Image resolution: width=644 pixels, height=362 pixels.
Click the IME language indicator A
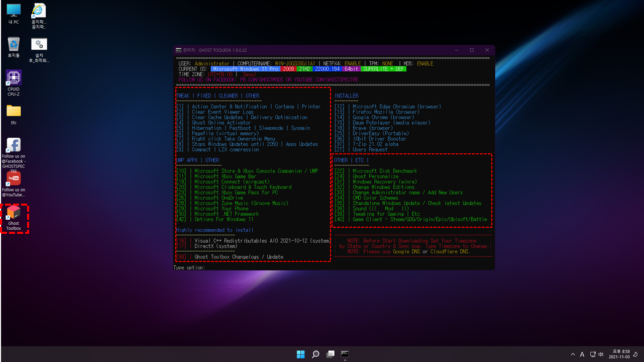coord(582,354)
